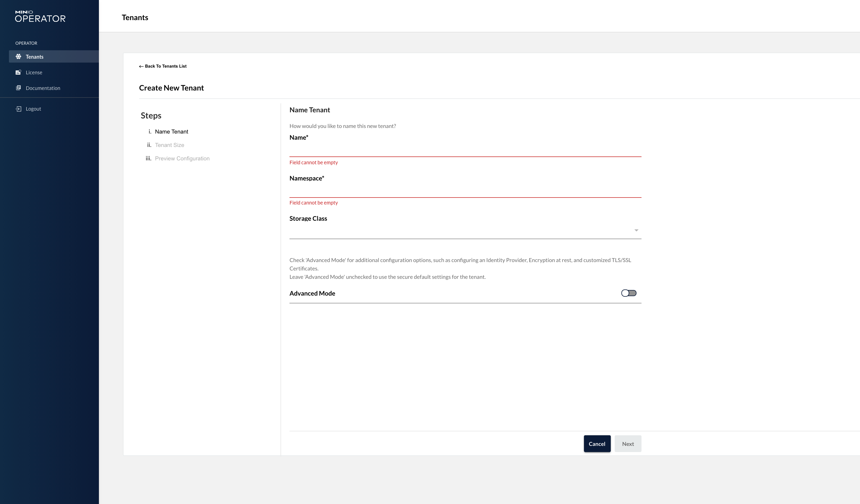860x504 pixels.
Task: Go back via Back To Tenants List link
Action: pos(165,66)
